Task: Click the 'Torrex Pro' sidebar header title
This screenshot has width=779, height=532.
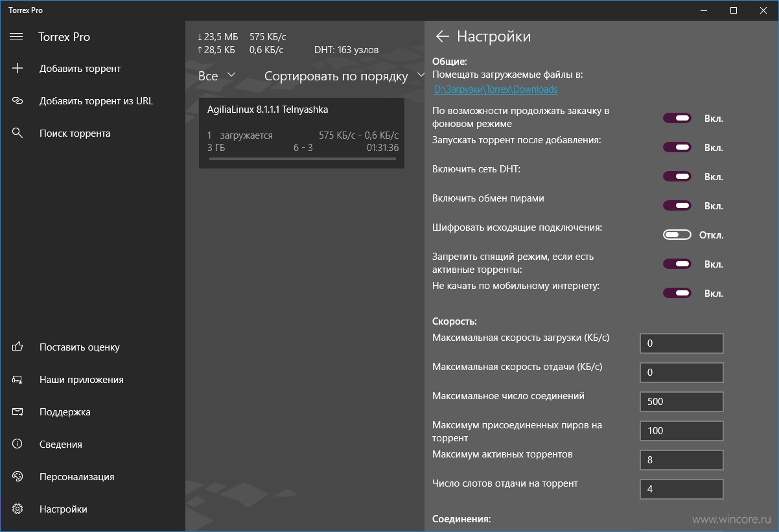Action: [x=64, y=37]
